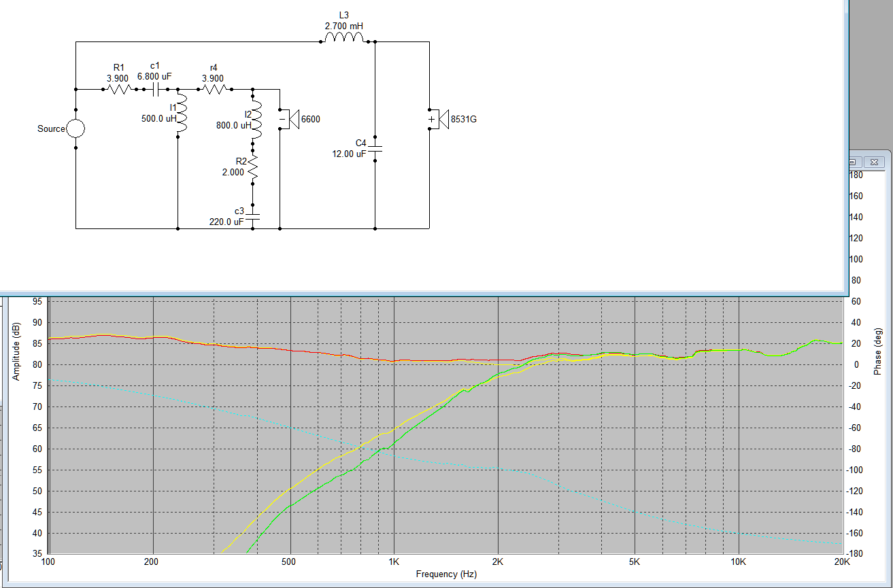Click the '500' frequency tick label

coord(290,562)
